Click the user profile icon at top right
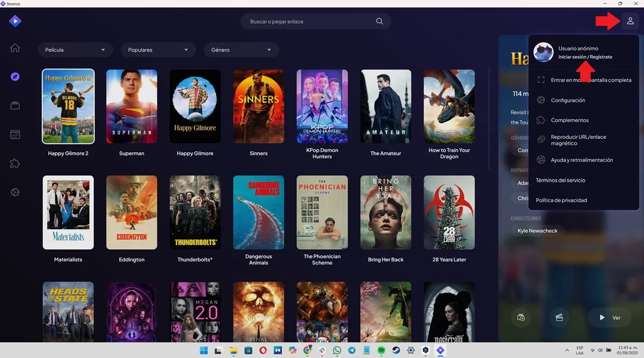 [630, 21]
